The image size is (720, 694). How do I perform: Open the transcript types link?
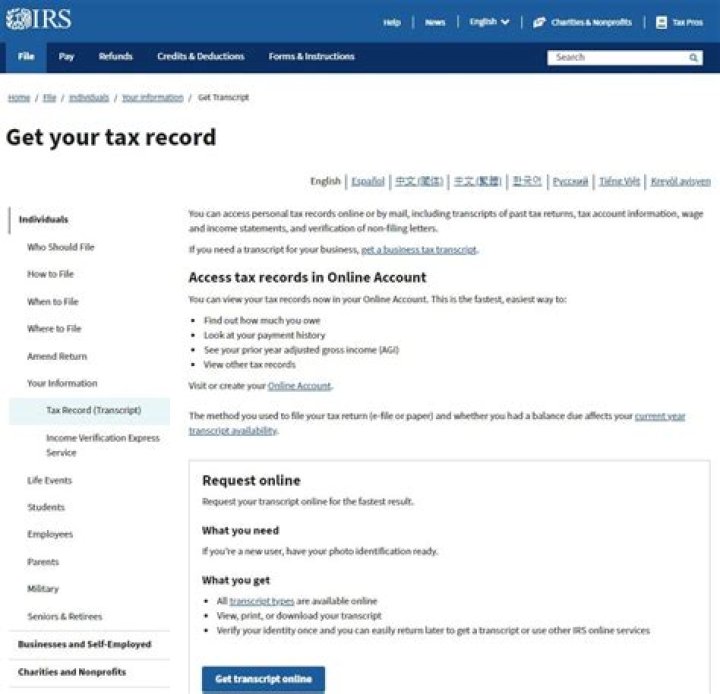click(x=254, y=601)
